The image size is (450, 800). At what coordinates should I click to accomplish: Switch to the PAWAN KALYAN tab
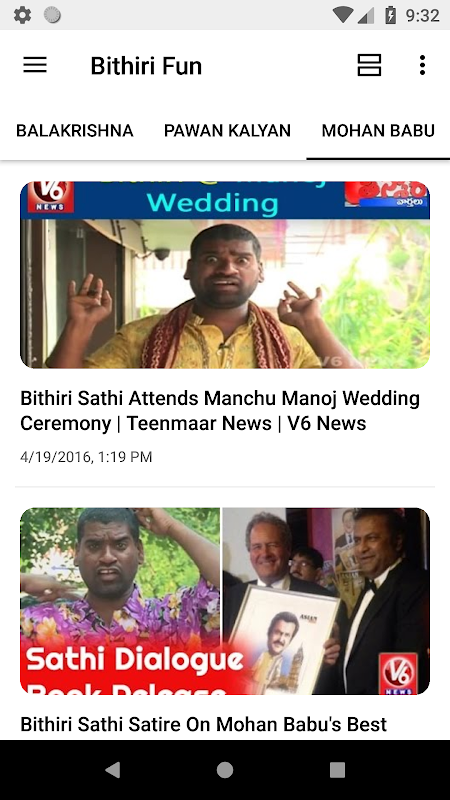pos(228,131)
